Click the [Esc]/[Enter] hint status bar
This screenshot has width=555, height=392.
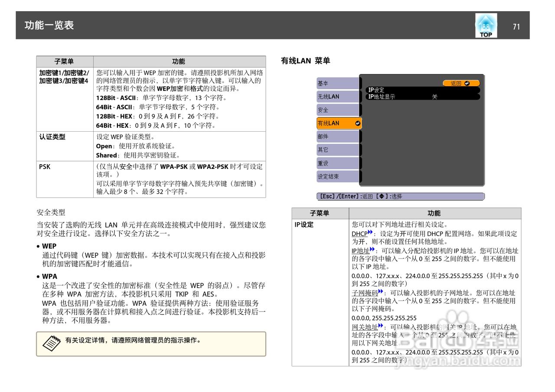(401, 196)
